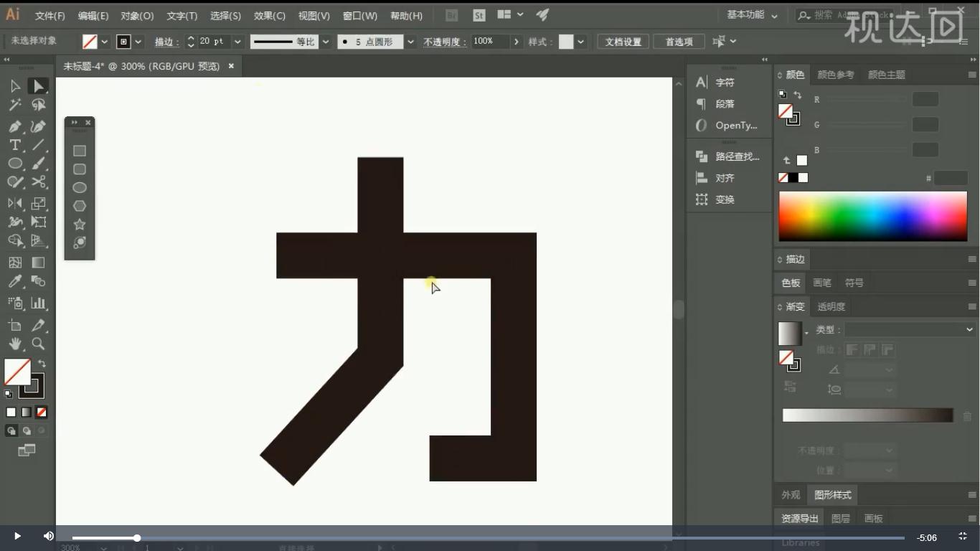The height and width of the screenshot is (551, 980).
Task: Click the 文档设置 button
Action: click(622, 42)
